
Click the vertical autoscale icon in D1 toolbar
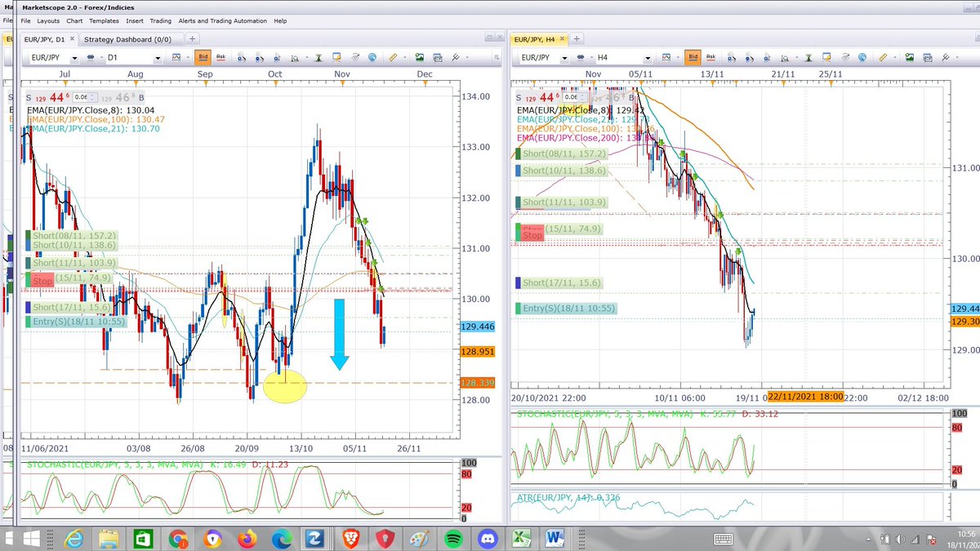click(319, 57)
